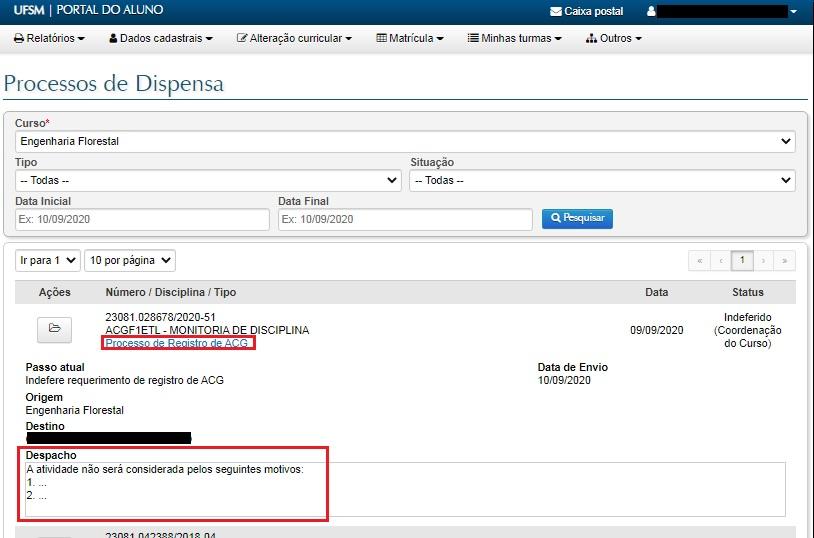Image resolution: width=814 pixels, height=538 pixels.
Task: Open the Alteração curricular menu
Action: (x=294, y=39)
